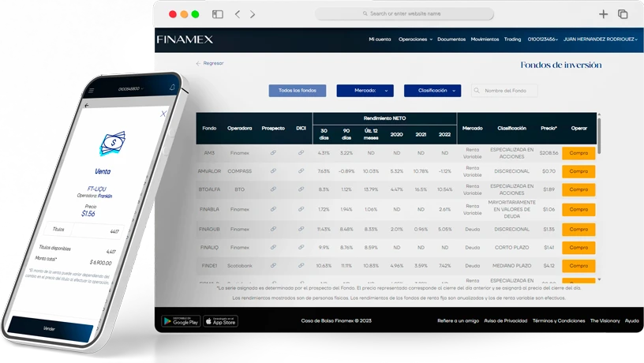The height and width of the screenshot is (363, 644).
Task: Tap the notification bell on the phone
Action: [172, 87]
